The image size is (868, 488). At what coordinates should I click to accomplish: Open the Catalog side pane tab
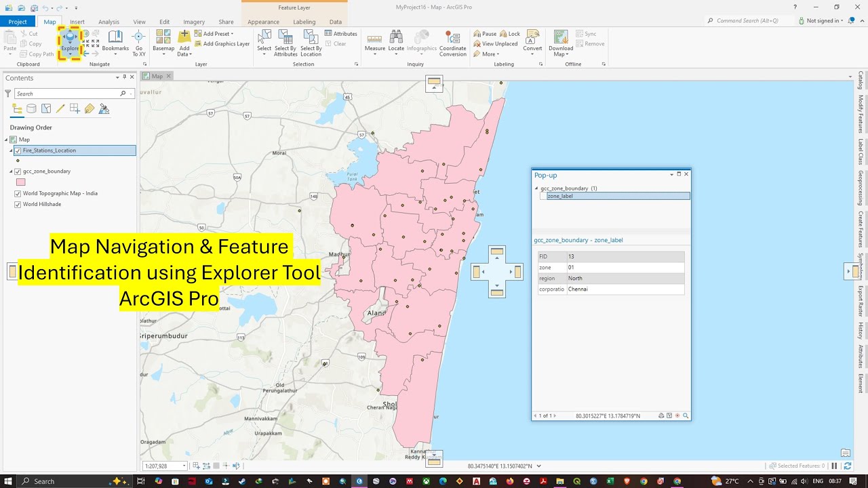[x=861, y=80]
